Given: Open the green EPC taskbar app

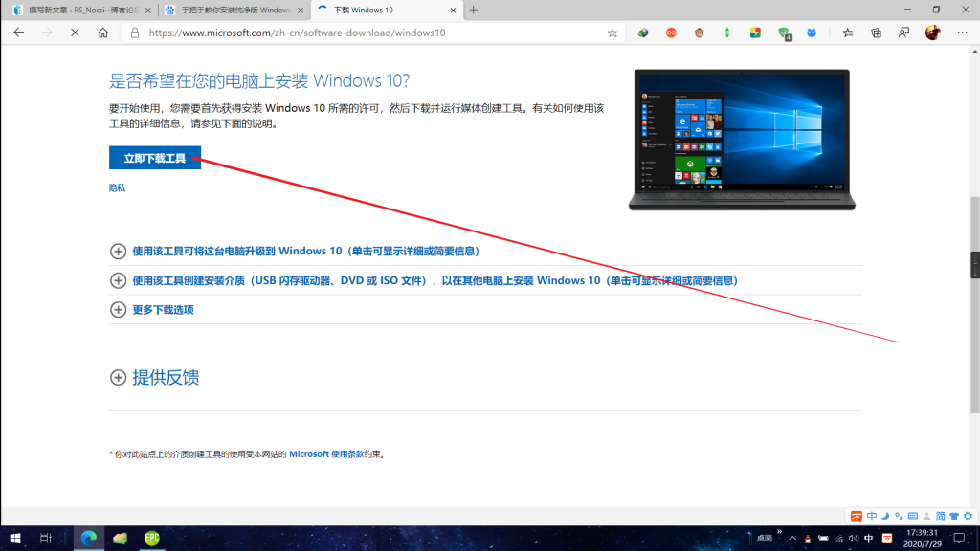Looking at the screenshot, I should (152, 538).
